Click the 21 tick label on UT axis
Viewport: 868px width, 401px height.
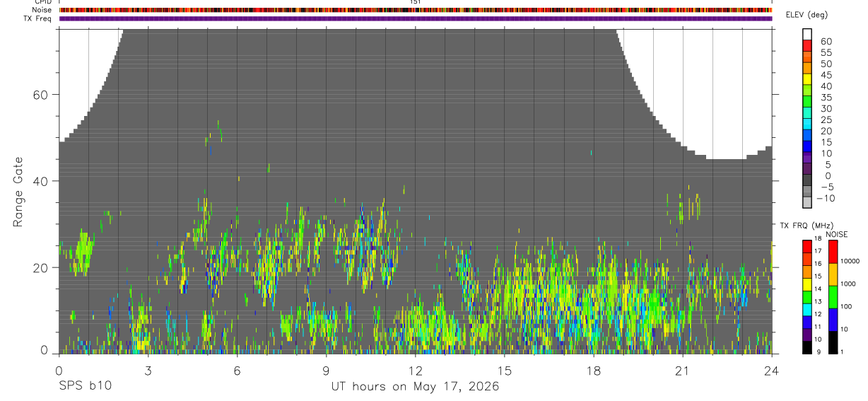tap(683, 371)
